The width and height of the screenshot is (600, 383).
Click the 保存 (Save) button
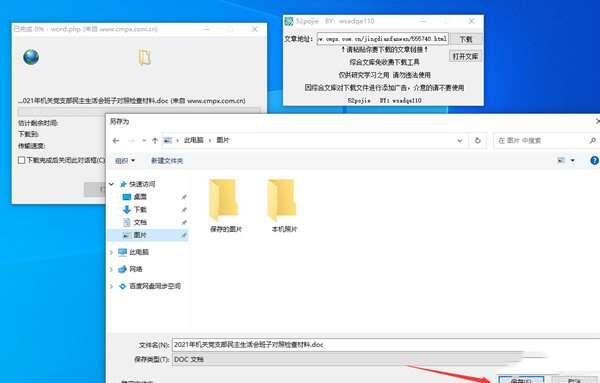pos(521,380)
